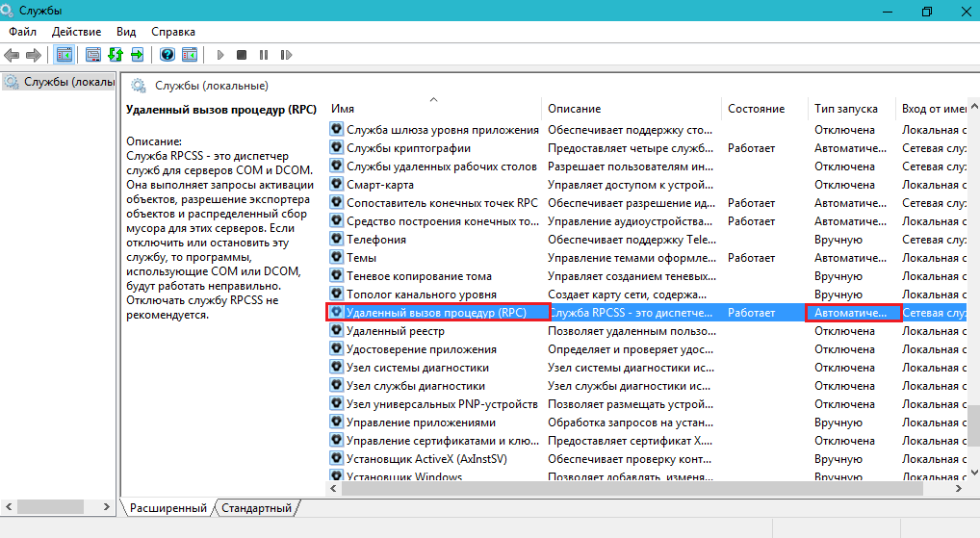This screenshot has height=538, width=980.
Task: Open the Файл menu
Action: point(23,32)
